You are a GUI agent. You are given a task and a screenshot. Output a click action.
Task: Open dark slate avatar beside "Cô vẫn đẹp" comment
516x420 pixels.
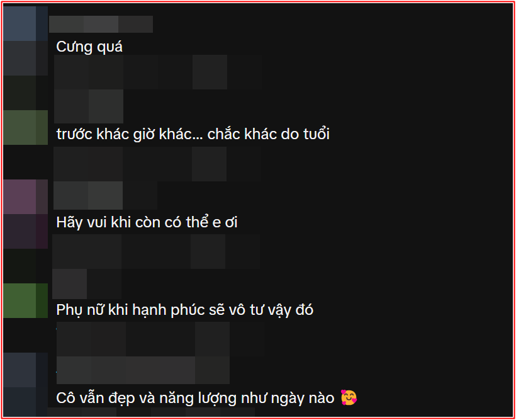point(25,370)
